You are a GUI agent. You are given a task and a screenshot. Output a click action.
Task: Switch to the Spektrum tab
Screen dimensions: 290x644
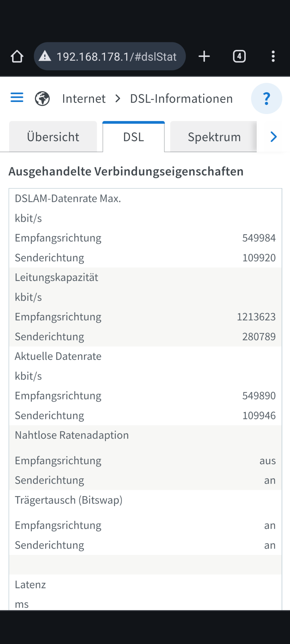214,137
